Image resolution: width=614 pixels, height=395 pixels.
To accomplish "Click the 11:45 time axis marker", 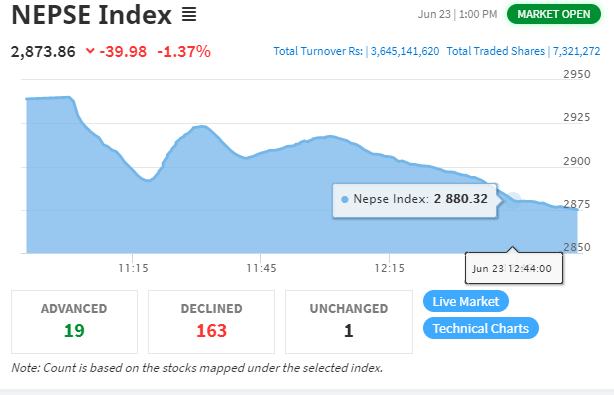I will point(261,268).
